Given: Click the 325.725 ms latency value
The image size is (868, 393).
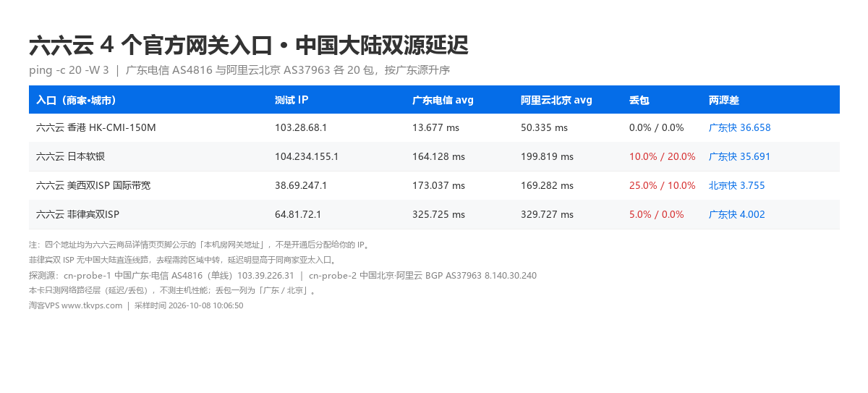Looking at the screenshot, I should pos(438,214).
